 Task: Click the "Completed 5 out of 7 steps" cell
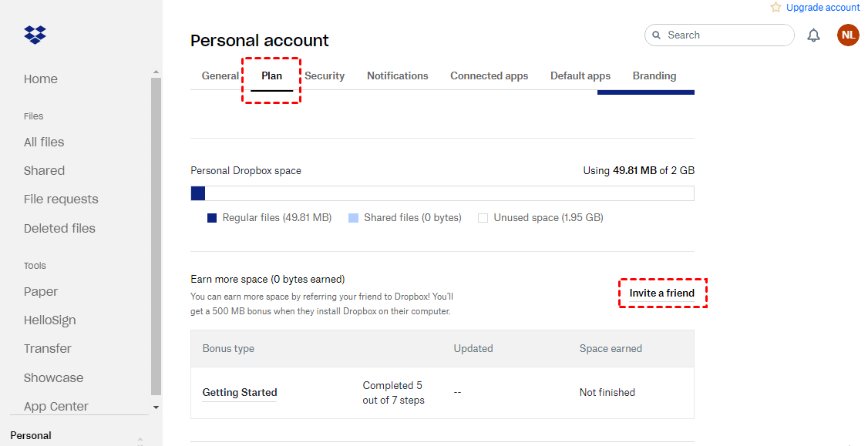(394, 393)
